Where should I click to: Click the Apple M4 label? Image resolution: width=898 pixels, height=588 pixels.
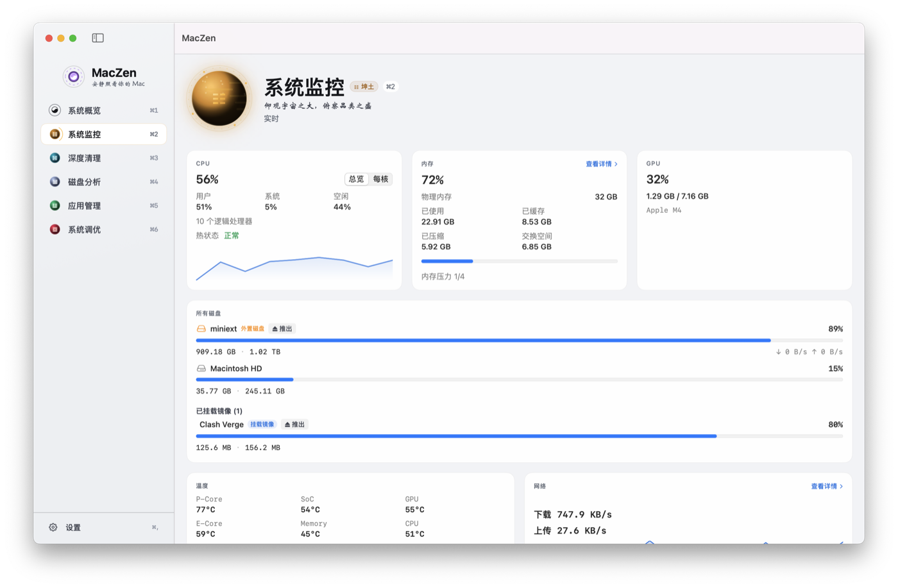tap(664, 210)
